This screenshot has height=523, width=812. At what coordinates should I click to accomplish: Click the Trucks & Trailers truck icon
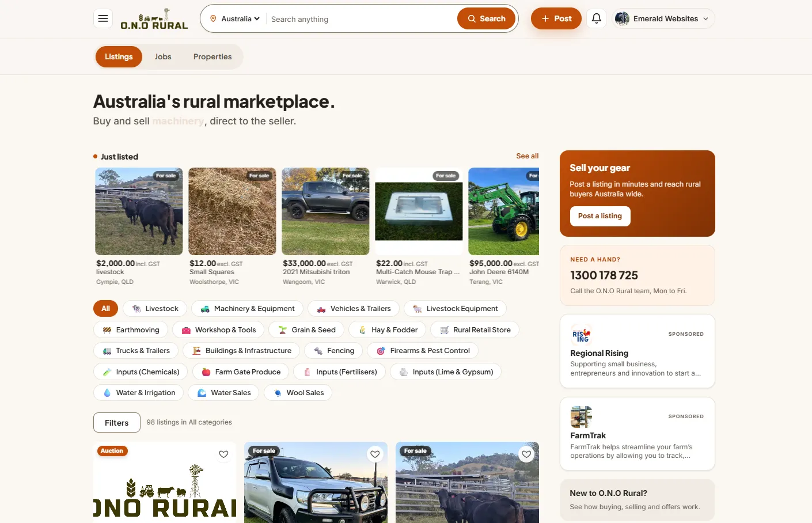click(x=107, y=351)
